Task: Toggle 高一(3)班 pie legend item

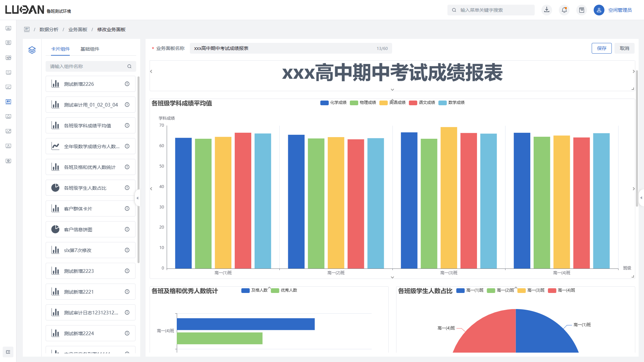Action: (x=531, y=290)
